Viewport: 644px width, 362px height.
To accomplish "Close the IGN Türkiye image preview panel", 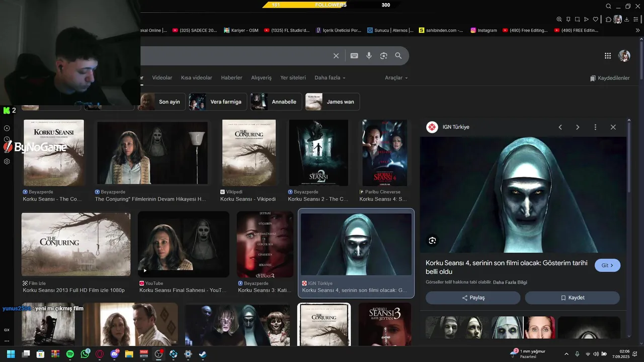I will pos(613,127).
